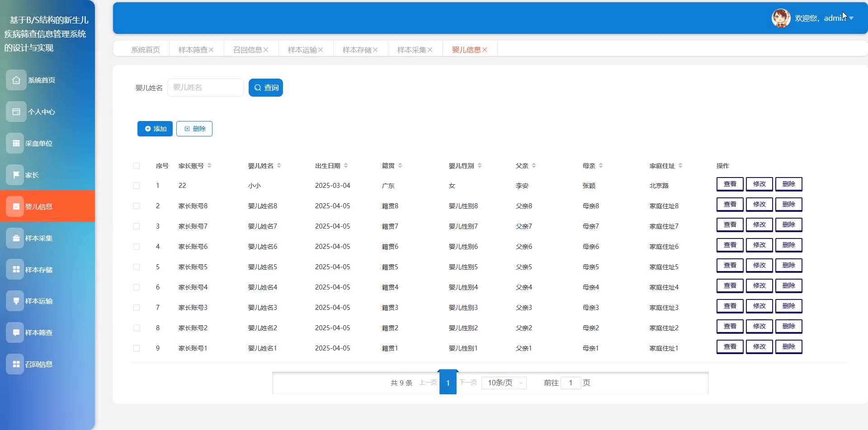Image resolution: width=868 pixels, height=430 pixels.
Task: Open 个人中心 sidebar icon
Action: [x=16, y=112]
